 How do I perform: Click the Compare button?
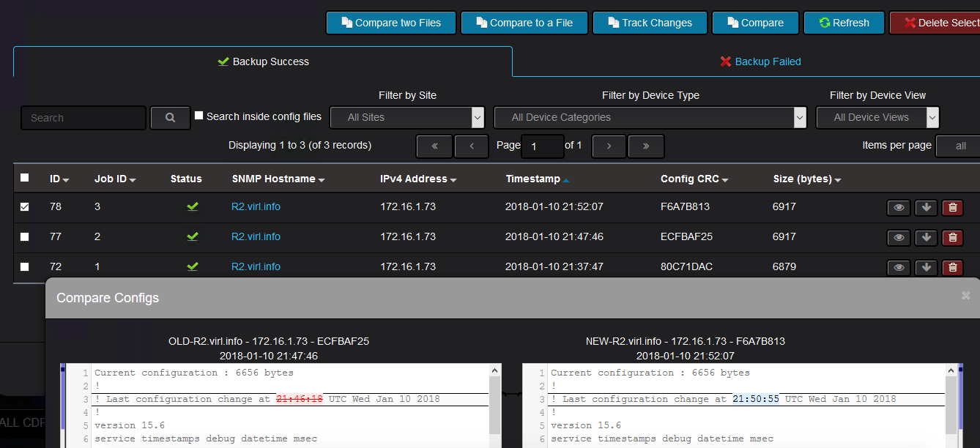pos(755,23)
